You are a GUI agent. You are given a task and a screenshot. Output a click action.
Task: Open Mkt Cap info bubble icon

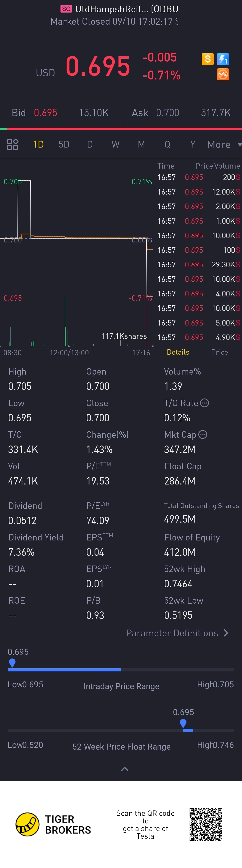tap(203, 434)
